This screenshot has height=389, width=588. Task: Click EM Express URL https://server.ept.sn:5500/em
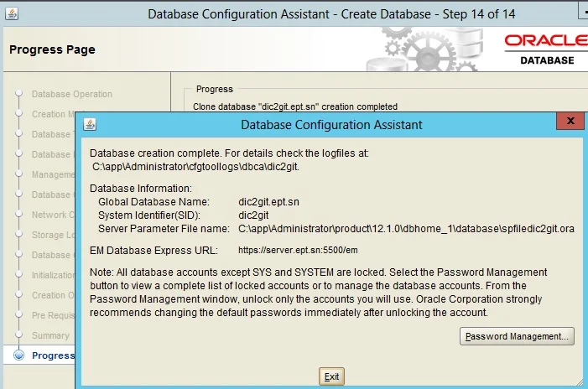[298, 250]
